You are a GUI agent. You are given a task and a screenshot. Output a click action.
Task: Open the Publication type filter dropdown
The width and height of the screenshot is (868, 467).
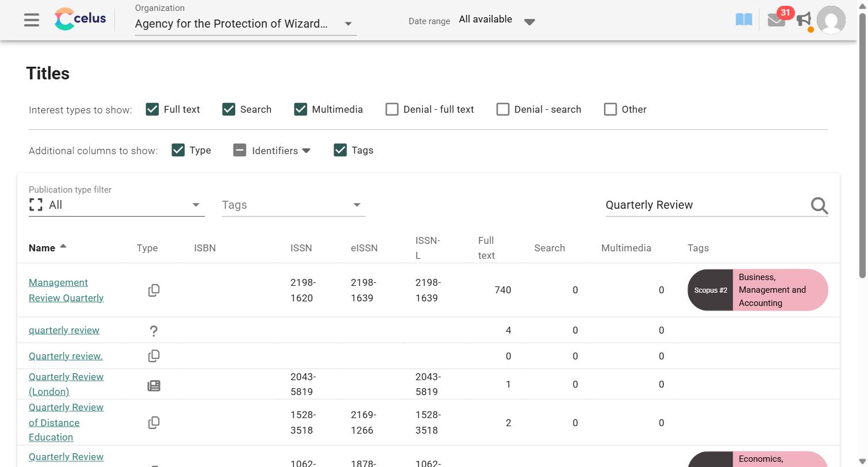[x=117, y=205]
